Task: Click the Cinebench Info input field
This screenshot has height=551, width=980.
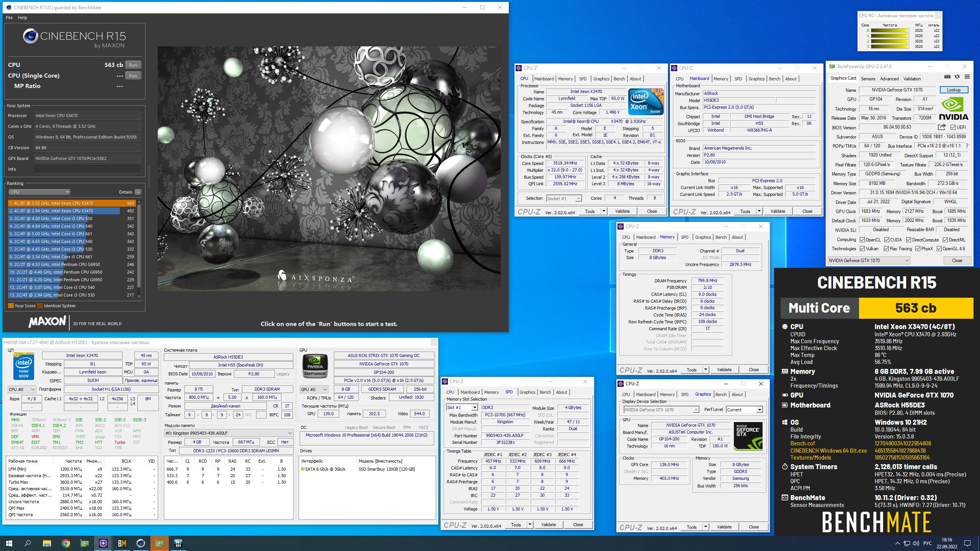Action: pos(87,169)
